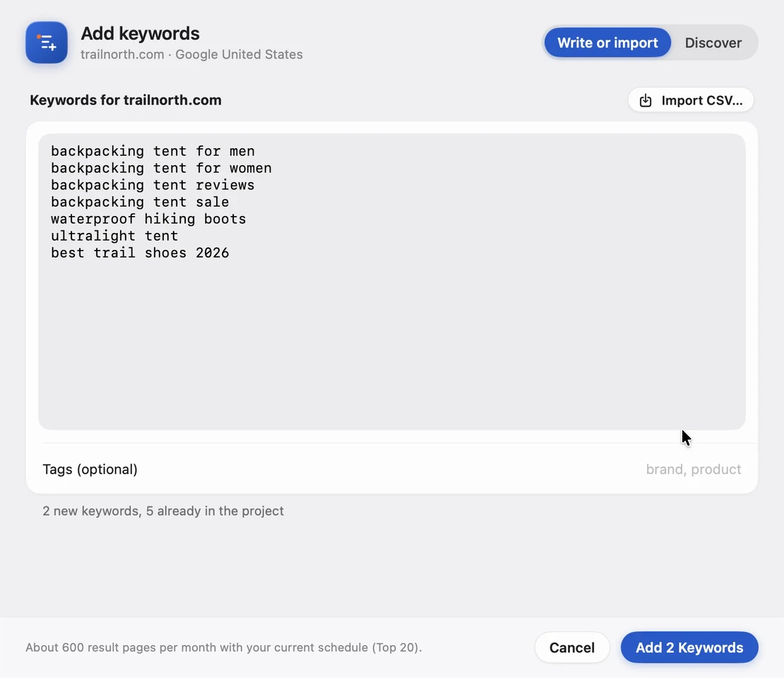Cancel adding keywords
The height and width of the screenshot is (678, 784).
tap(571, 648)
